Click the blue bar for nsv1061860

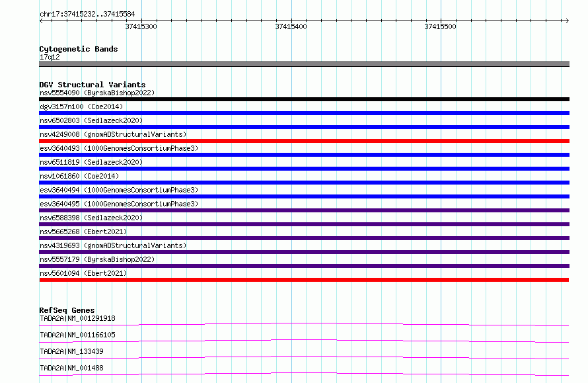point(304,183)
